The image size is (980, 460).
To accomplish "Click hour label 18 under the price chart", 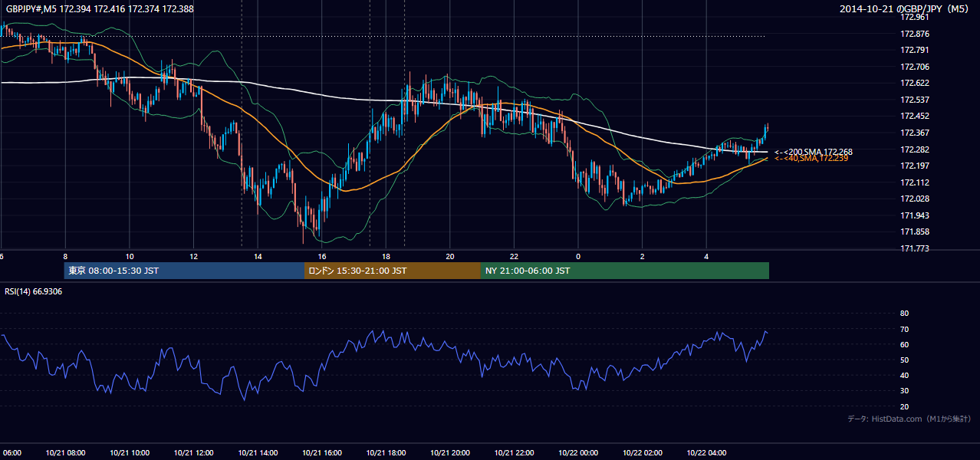I will coord(386,256).
